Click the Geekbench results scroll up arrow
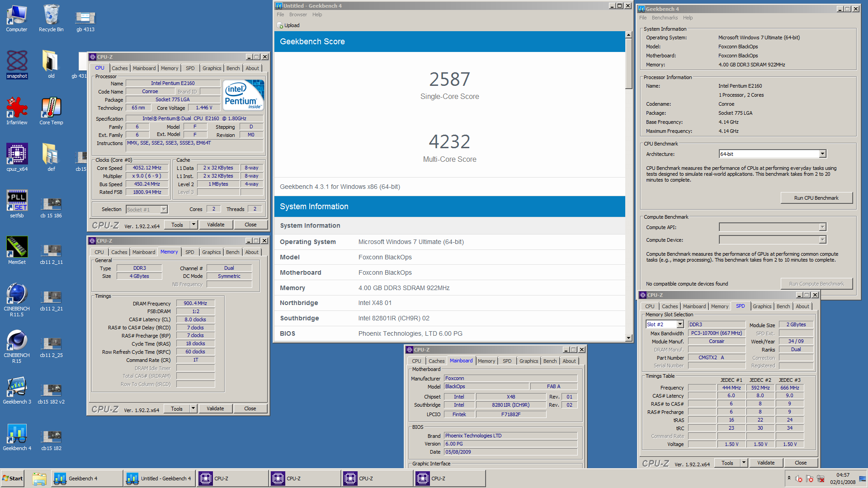 628,35
